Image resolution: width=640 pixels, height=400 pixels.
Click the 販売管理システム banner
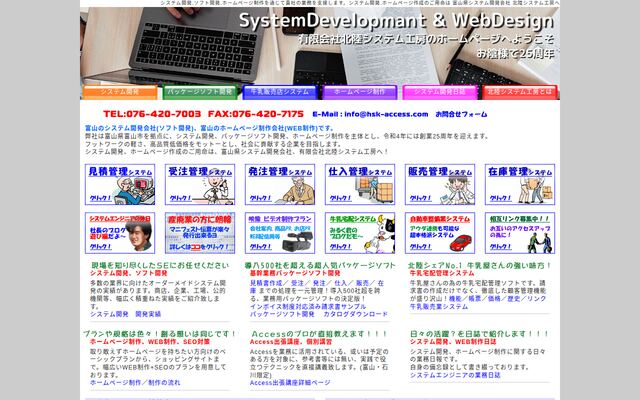tap(440, 184)
